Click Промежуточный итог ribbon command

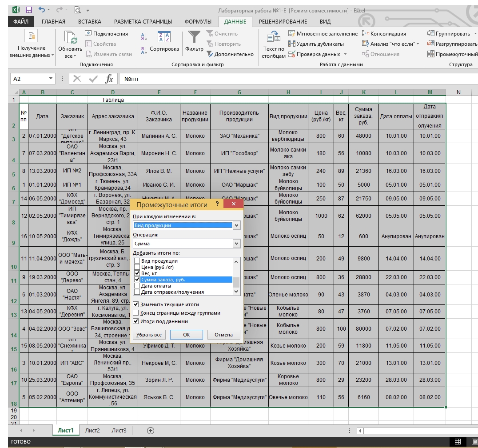[452, 54]
